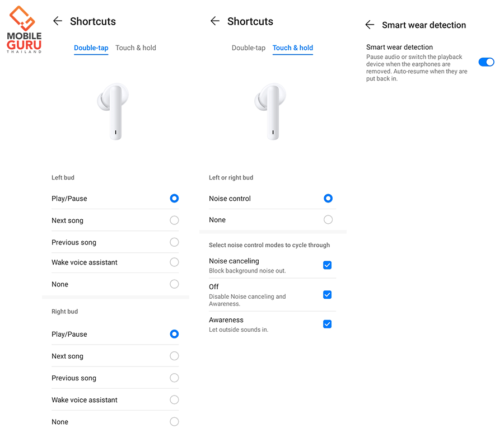The height and width of the screenshot is (433, 504).
Task: Tap back arrow on Smart wear detection
Action: click(369, 25)
